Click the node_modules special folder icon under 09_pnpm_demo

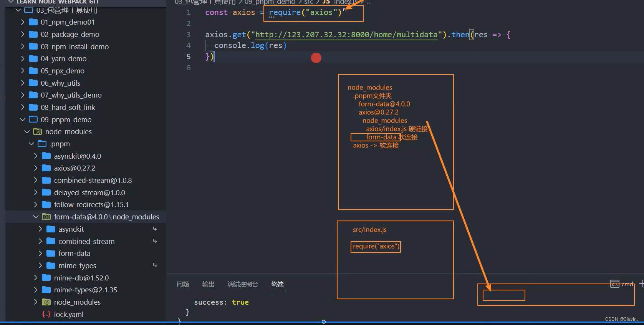38,132
